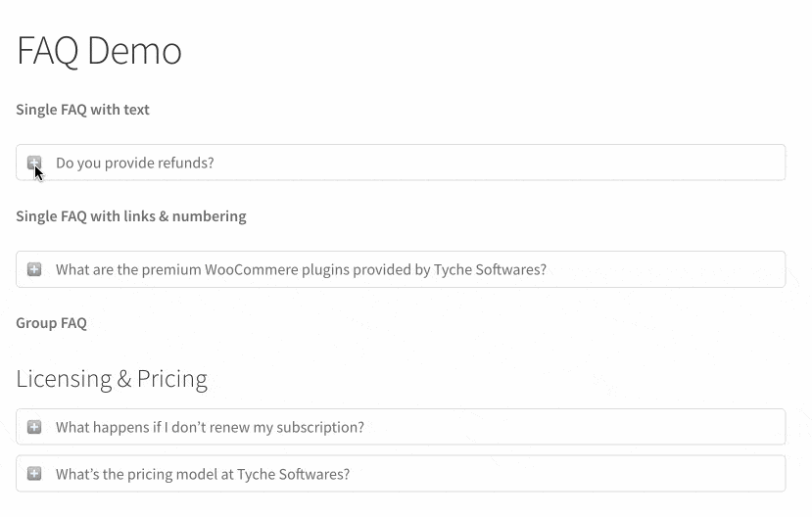
Task: Click empty right end of pricing model row
Action: click(x=686, y=474)
